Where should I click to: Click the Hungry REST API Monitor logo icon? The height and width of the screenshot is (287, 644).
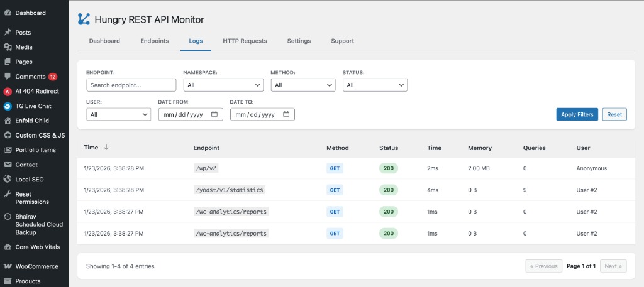(x=84, y=19)
